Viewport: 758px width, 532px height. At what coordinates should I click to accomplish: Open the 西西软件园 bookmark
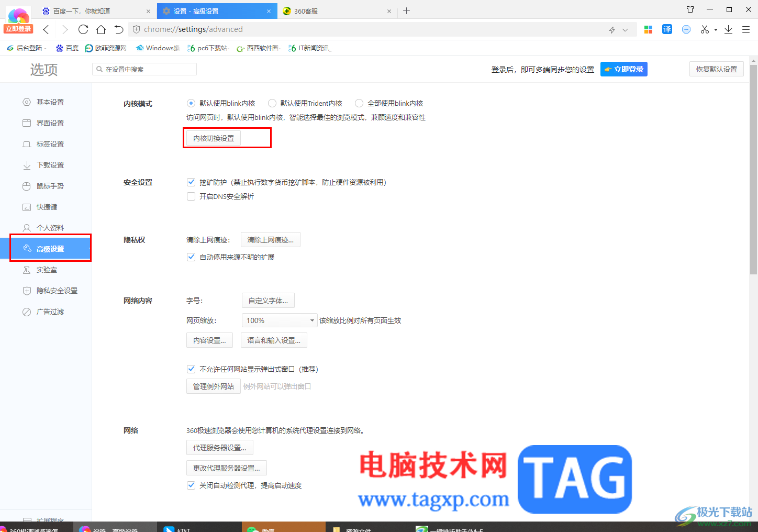(258, 48)
